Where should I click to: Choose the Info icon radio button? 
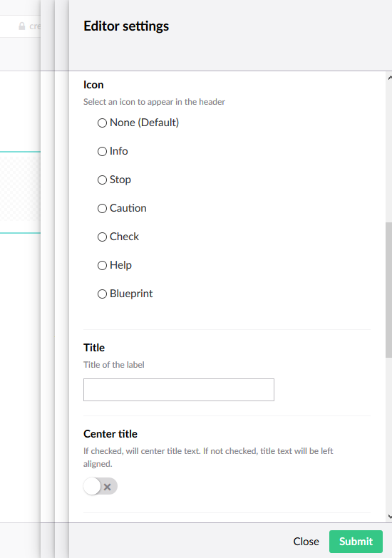[x=102, y=151]
